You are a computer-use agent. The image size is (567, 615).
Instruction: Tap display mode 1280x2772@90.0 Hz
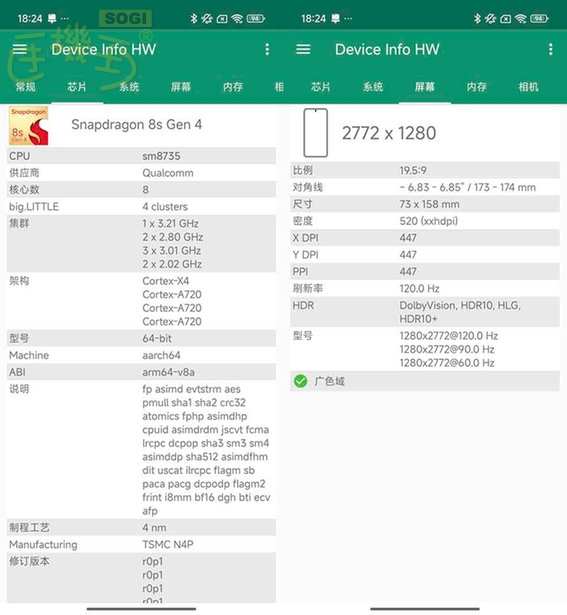tap(447, 349)
